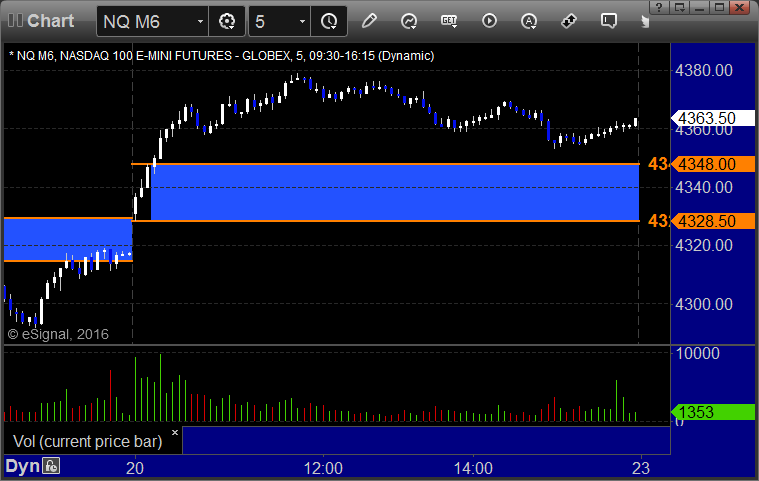Open the symbol dropdown next to NQ M6

(200, 22)
